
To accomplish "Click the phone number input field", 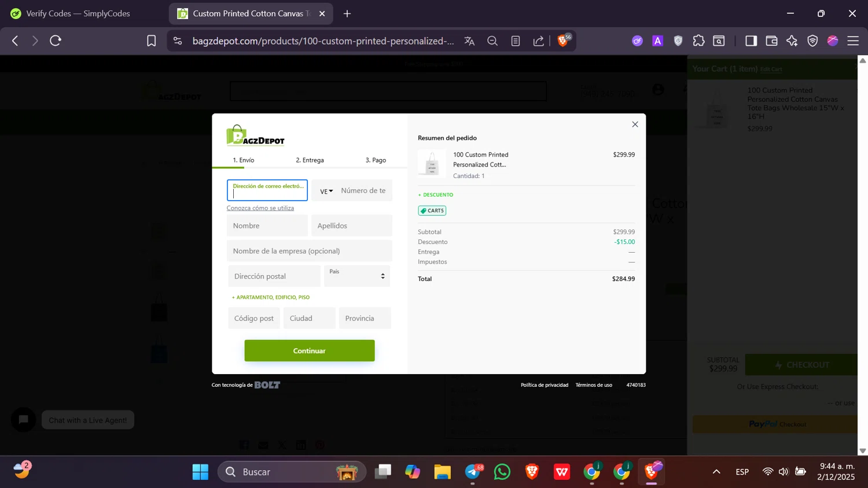I will click(365, 190).
